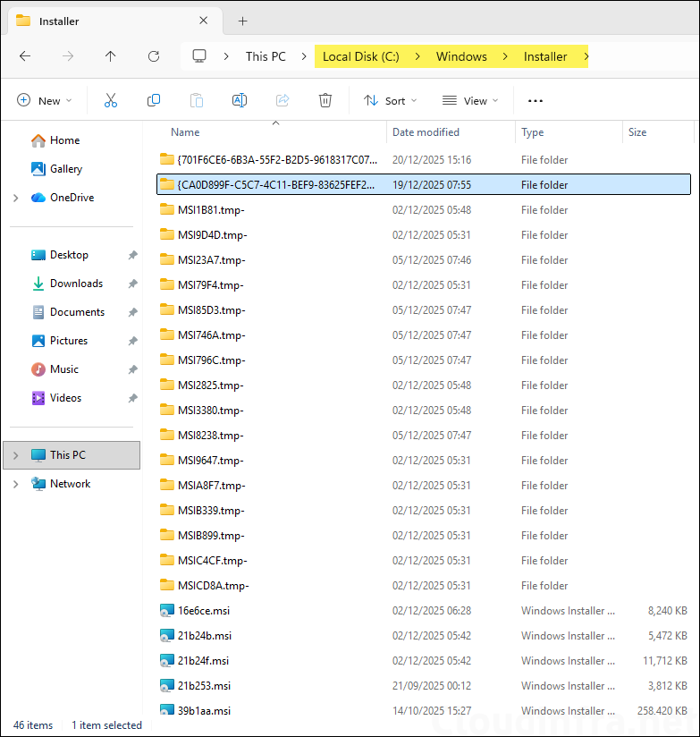Click the Cut scissors icon

point(111,101)
